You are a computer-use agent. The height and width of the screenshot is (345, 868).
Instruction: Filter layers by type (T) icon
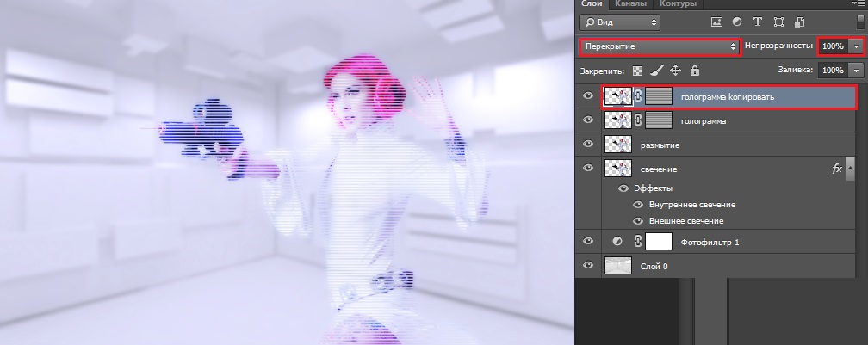coord(758,22)
